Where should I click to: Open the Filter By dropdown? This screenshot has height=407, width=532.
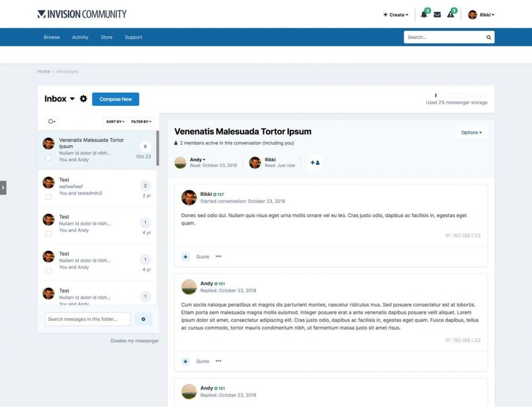pos(142,122)
